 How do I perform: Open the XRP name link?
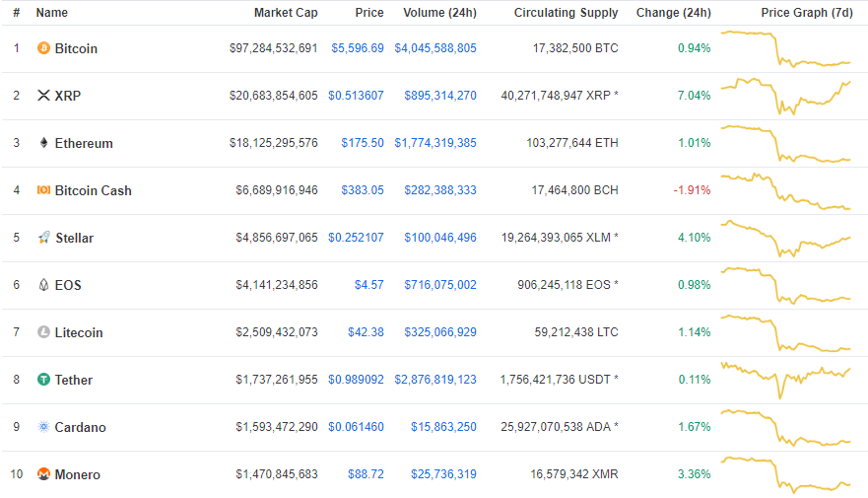point(68,96)
